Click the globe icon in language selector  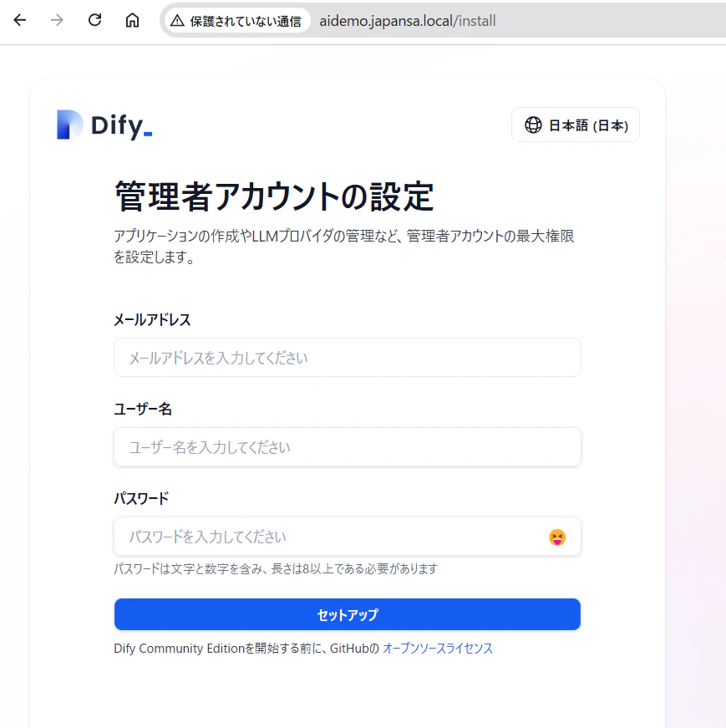[x=533, y=125]
